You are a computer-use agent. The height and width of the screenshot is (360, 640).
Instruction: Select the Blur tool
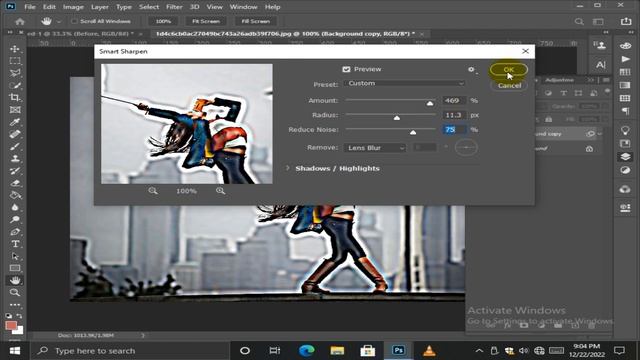coord(15,207)
